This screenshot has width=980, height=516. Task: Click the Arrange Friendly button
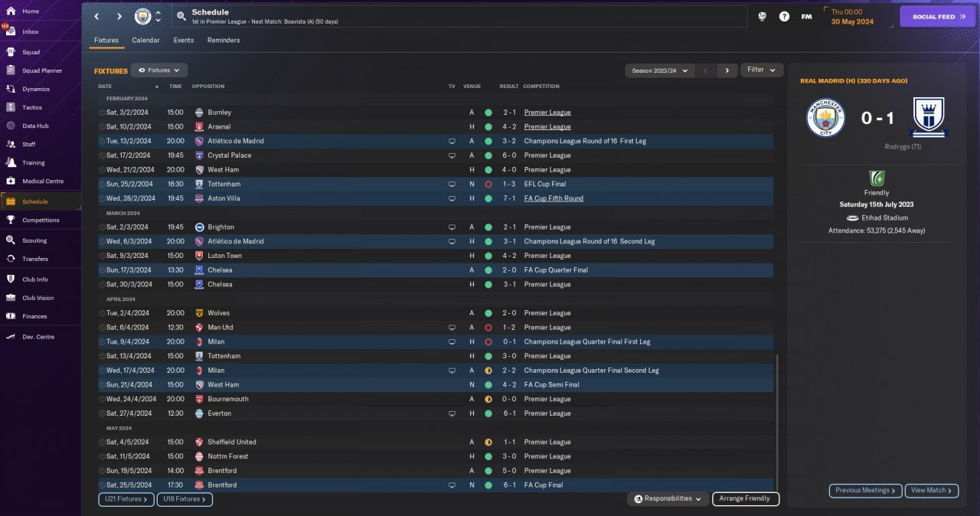(746, 498)
